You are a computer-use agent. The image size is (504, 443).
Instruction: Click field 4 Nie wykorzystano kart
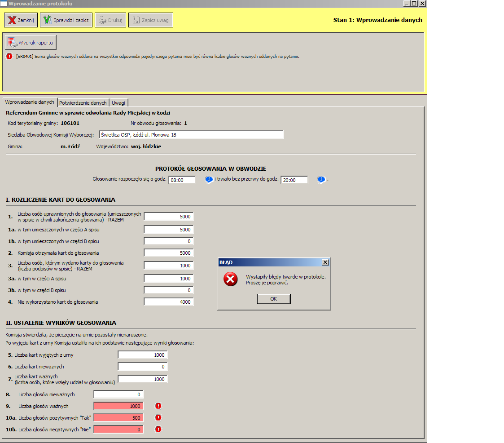point(168,302)
